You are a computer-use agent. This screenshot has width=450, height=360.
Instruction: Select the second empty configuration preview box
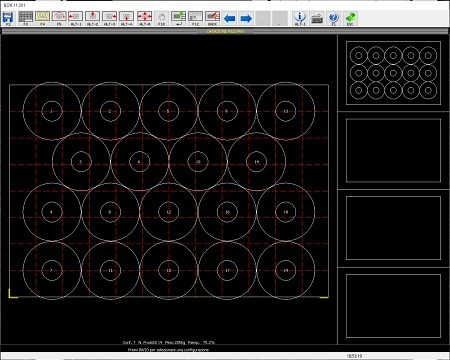pyautogui.click(x=393, y=228)
